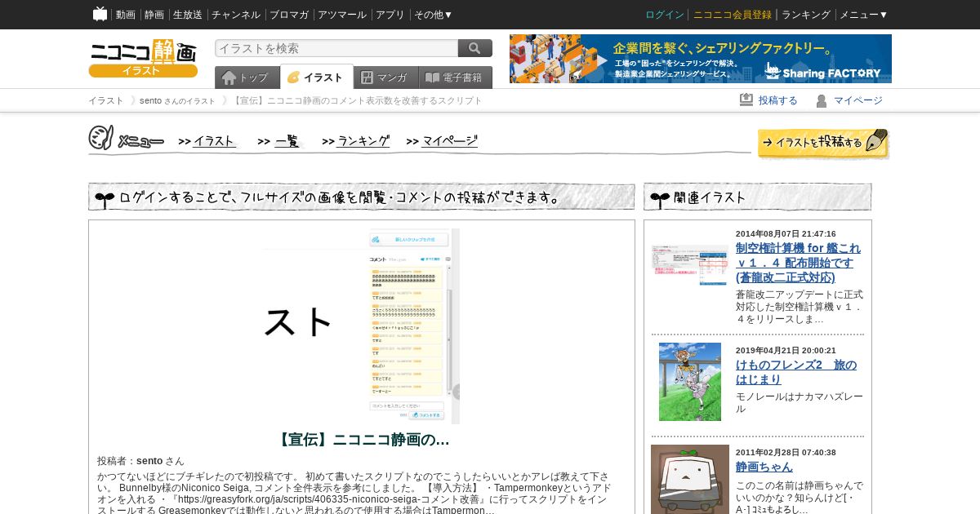Open アツマール in the top bar
980x514 pixels.
tap(342, 15)
